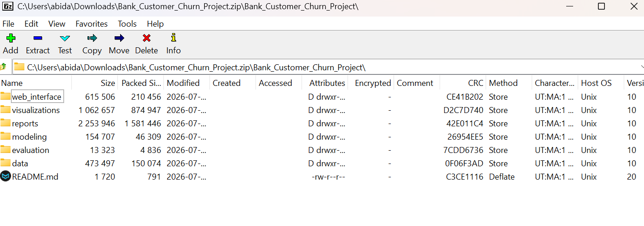This screenshot has height=226, width=644.
Task: Sort by the Packed Size column header
Action: click(x=140, y=83)
